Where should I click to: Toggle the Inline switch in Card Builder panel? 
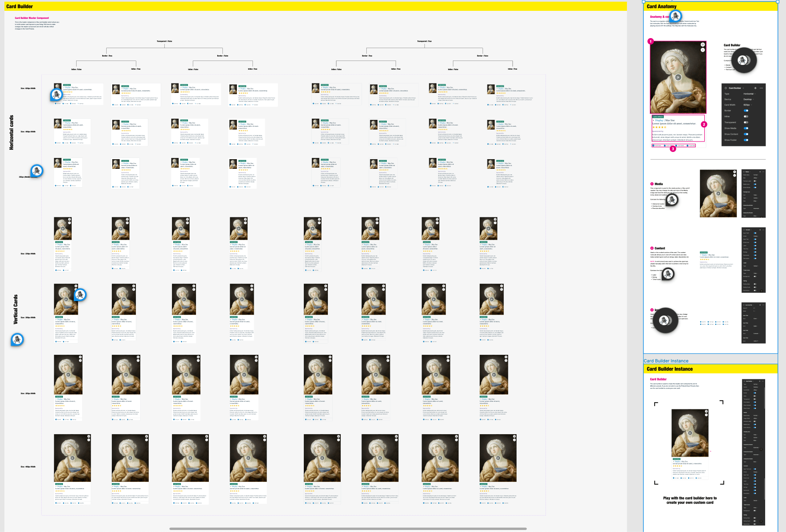[x=746, y=116]
